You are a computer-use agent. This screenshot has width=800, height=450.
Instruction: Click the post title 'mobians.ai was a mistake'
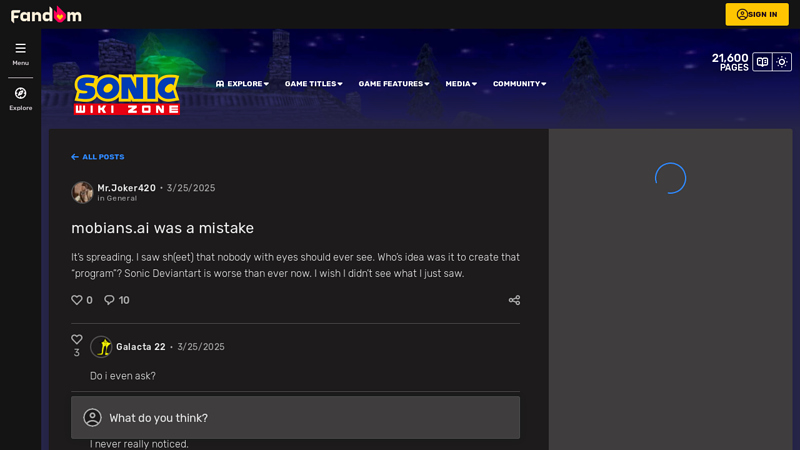click(162, 228)
